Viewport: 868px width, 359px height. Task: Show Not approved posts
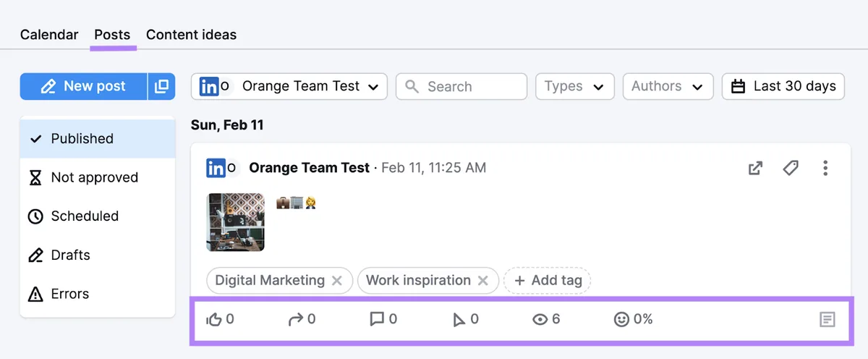click(98, 177)
